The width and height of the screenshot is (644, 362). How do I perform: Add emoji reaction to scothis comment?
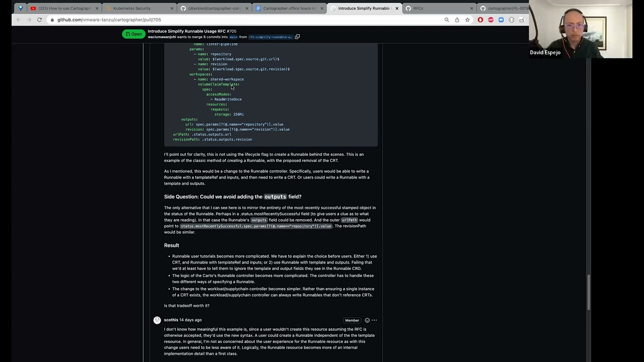click(367, 320)
